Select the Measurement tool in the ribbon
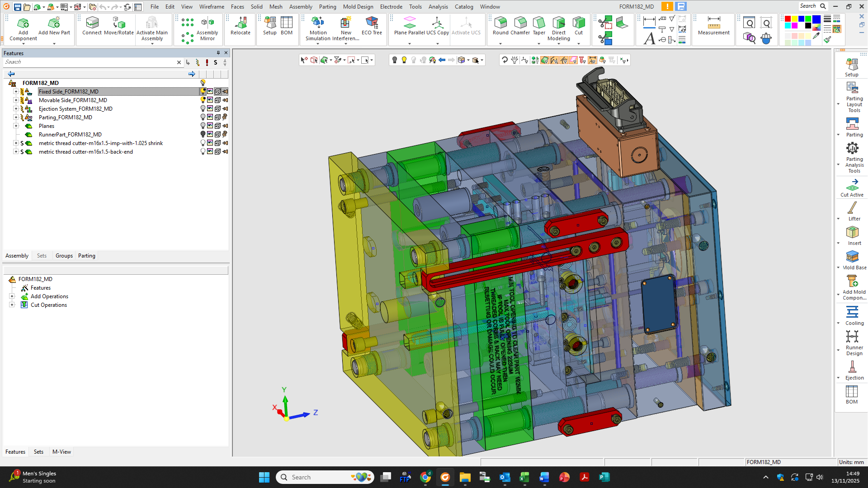 [713, 27]
